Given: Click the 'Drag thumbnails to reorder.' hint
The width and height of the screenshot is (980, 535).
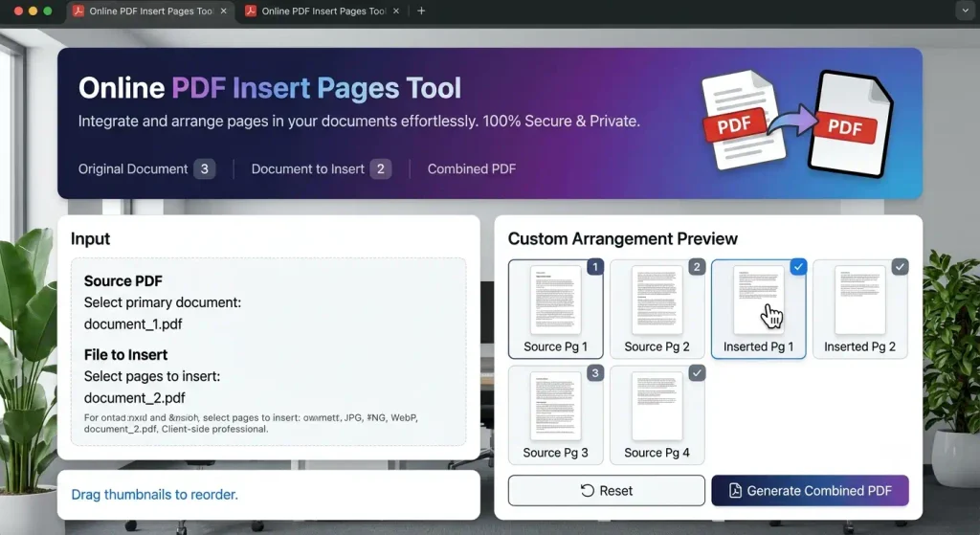Looking at the screenshot, I should [154, 495].
